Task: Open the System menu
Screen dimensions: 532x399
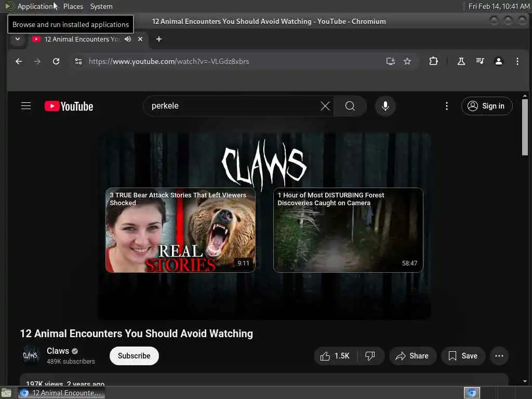Action: pyautogui.click(x=101, y=6)
